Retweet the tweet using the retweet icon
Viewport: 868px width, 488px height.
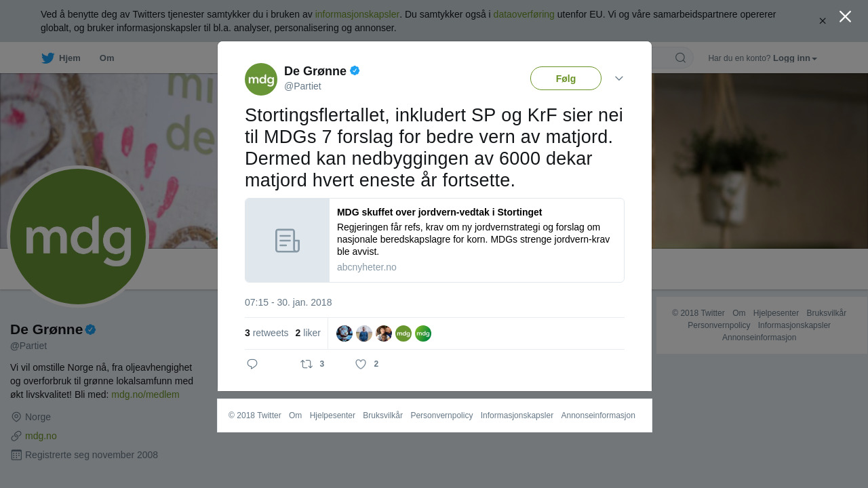coord(307,364)
